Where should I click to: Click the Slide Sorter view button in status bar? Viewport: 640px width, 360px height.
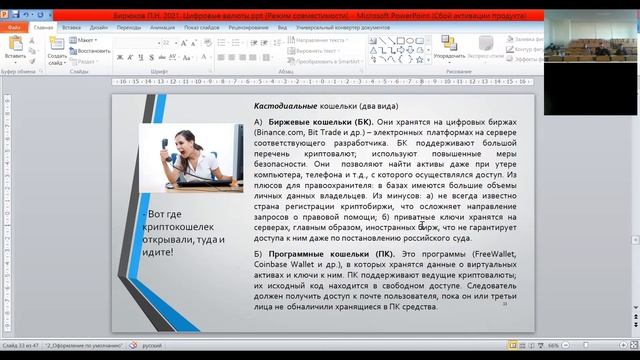pos(522,345)
